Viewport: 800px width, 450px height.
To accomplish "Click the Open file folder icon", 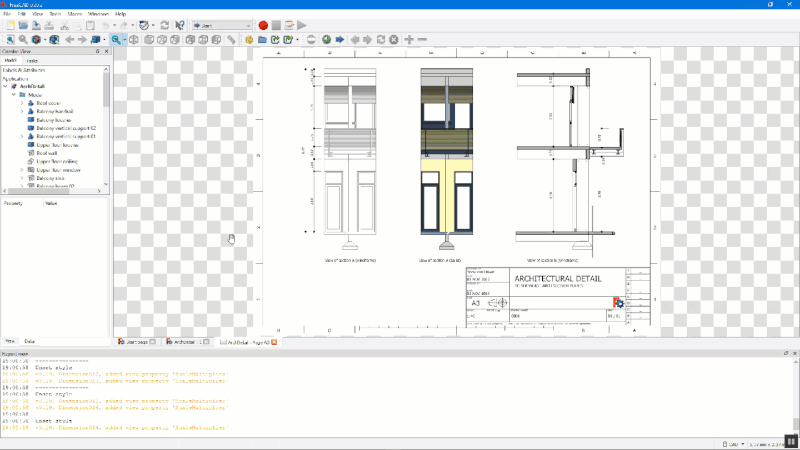I will 21,25.
